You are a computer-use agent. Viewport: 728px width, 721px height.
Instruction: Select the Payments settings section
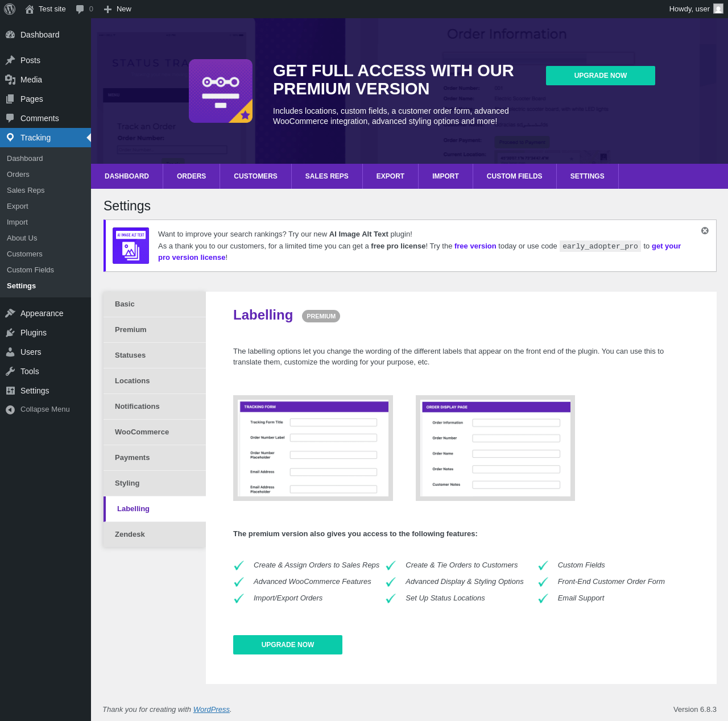click(x=155, y=458)
